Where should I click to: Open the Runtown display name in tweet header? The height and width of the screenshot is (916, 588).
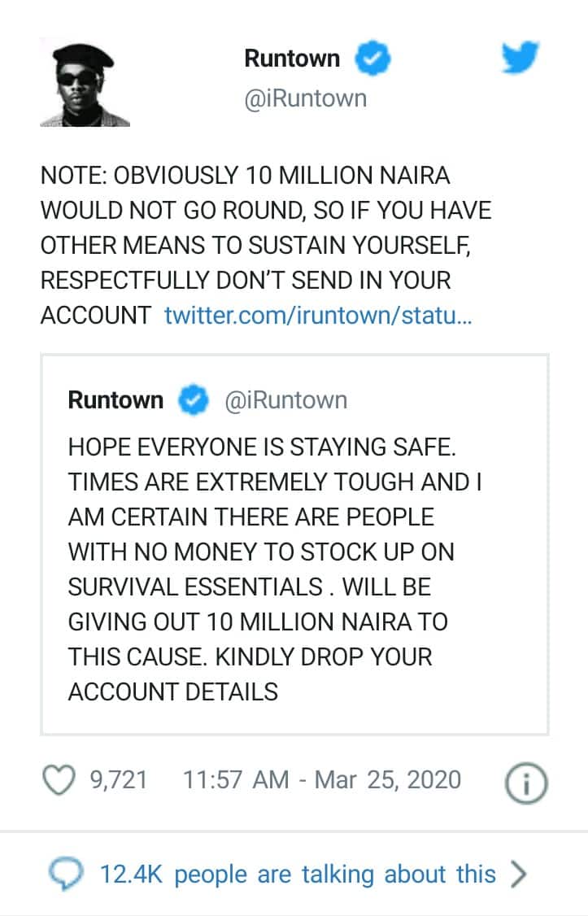(292, 59)
